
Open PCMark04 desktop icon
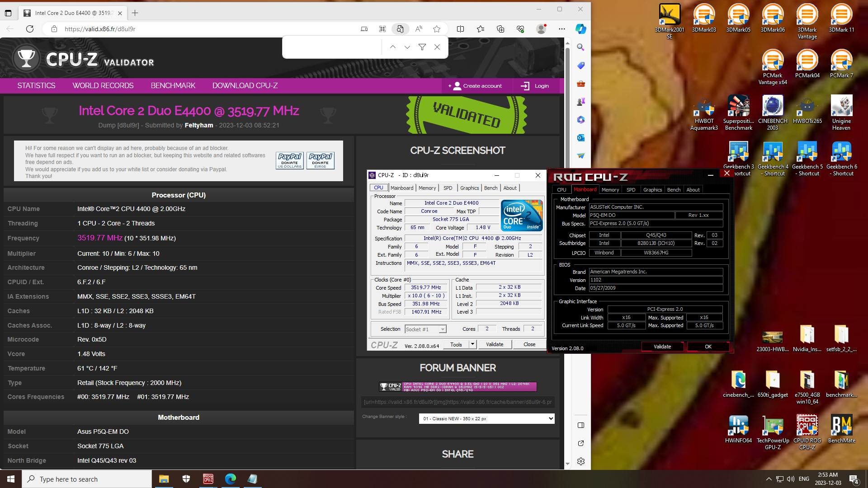pyautogui.click(x=807, y=64)
